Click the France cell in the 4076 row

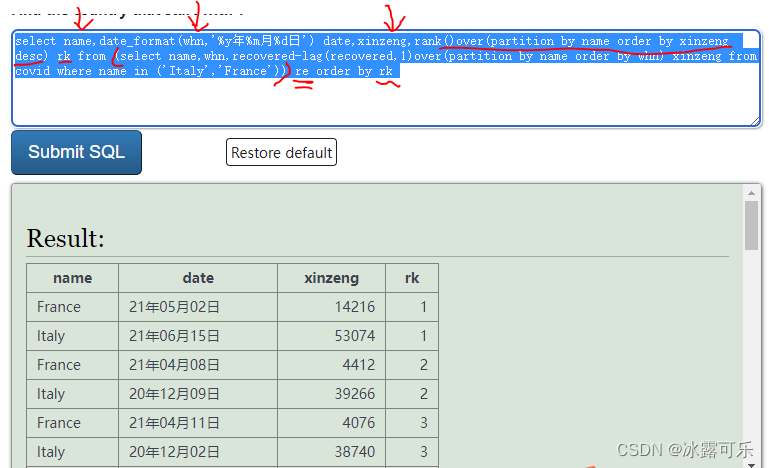(73, 423)
